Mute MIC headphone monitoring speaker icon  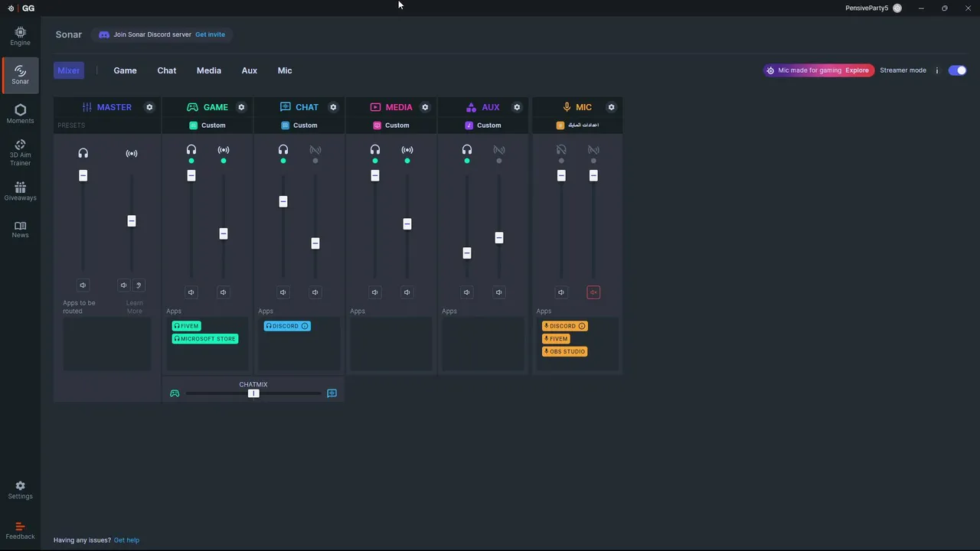tap(561, 292)
